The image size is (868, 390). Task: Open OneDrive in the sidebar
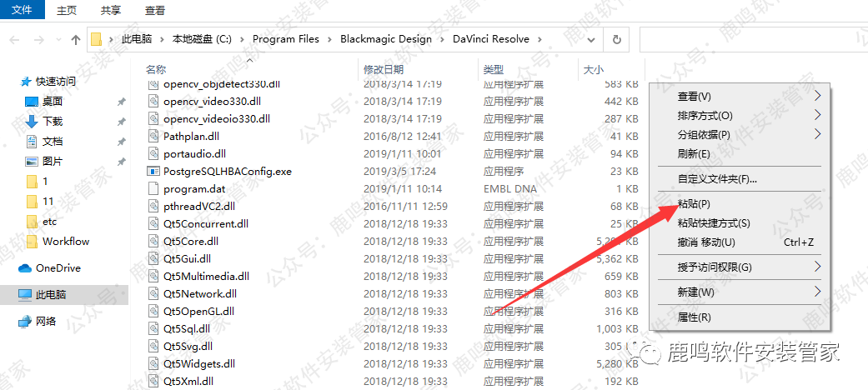(x=58, y=268)
